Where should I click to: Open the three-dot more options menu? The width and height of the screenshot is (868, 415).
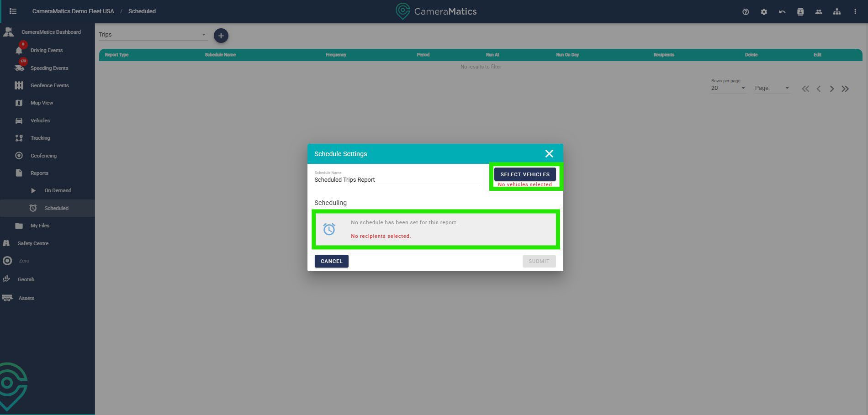pos(855,12)
